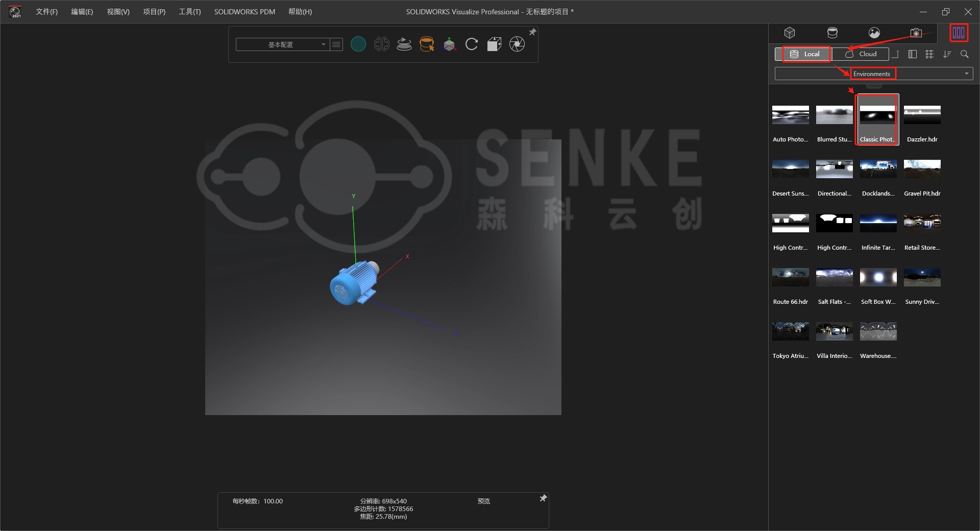This screenshot has width=980, height=531.
Task: Select the Directional environment thumbnail
Action: (834, 169)
